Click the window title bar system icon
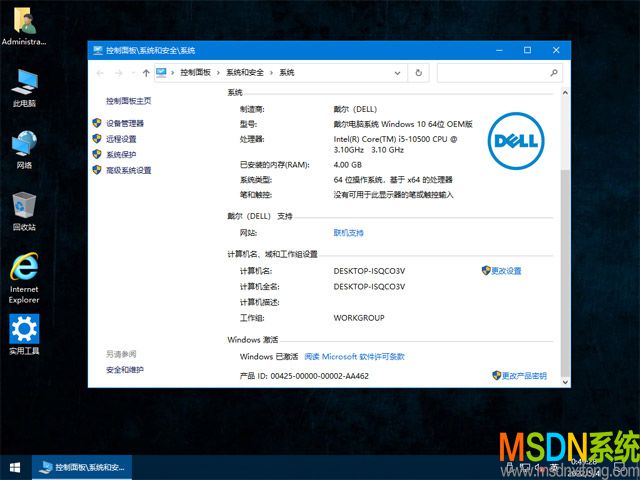Screen dimensions: 640x480 (x=98, y=50)
